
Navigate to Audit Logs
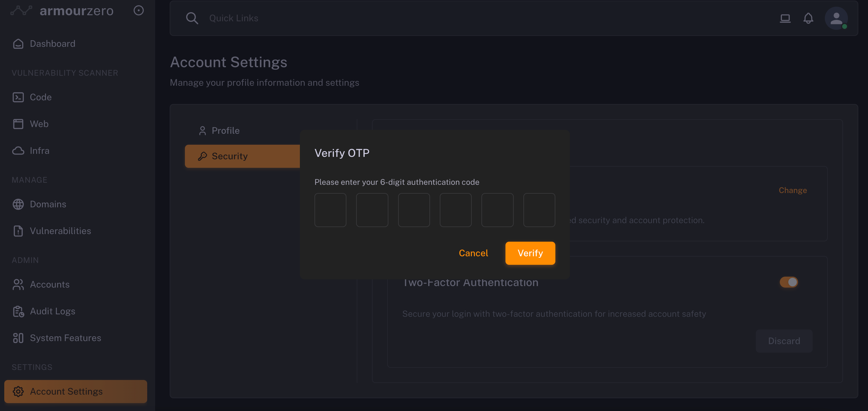point(52,311)
